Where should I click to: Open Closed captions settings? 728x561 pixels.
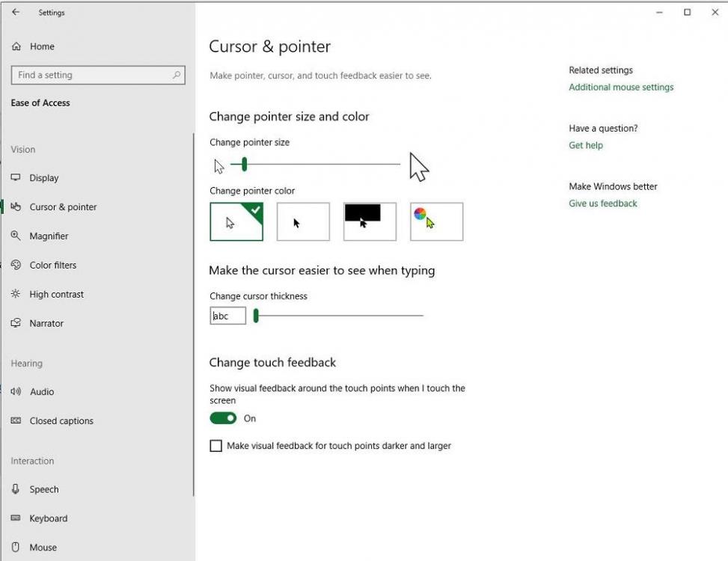(61, 421)
